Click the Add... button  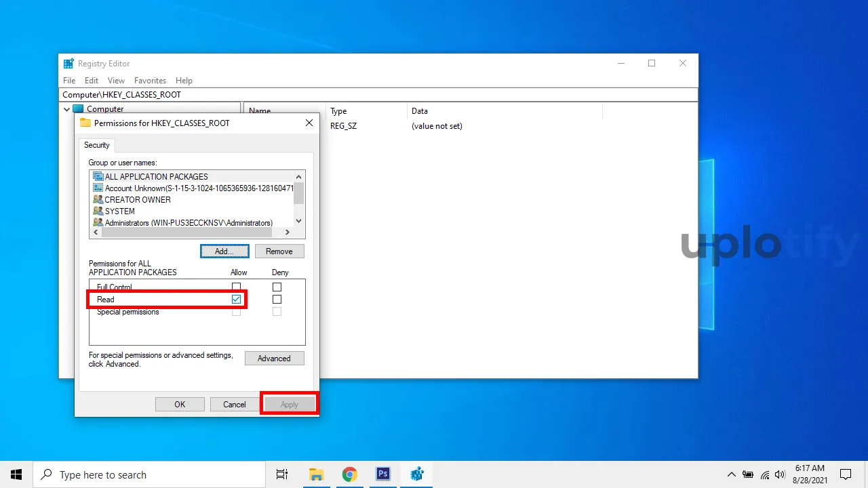224,251
